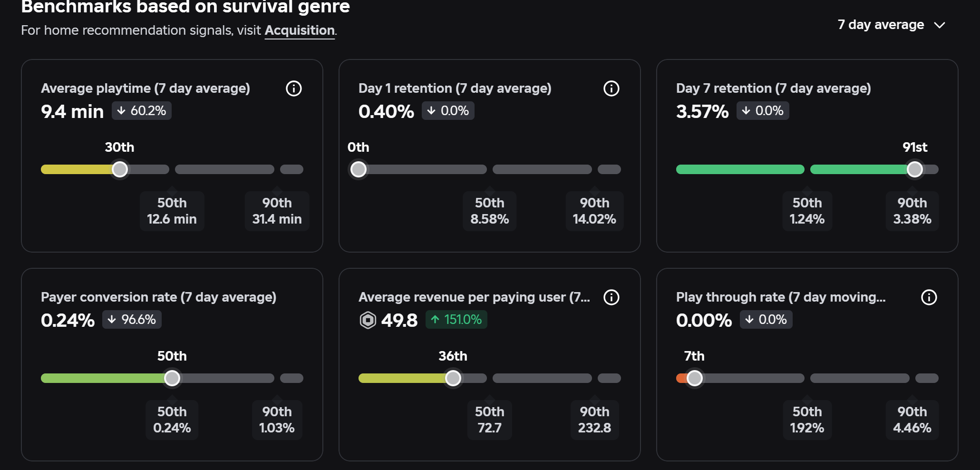The width and height of the screenshot is (980, 470).
Task: Click the 36th percentile revenue slider handle
Action: click(453, 378)
